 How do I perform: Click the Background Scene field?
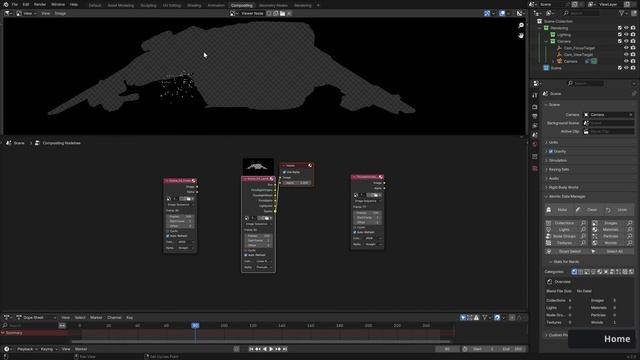click(609, 123)
